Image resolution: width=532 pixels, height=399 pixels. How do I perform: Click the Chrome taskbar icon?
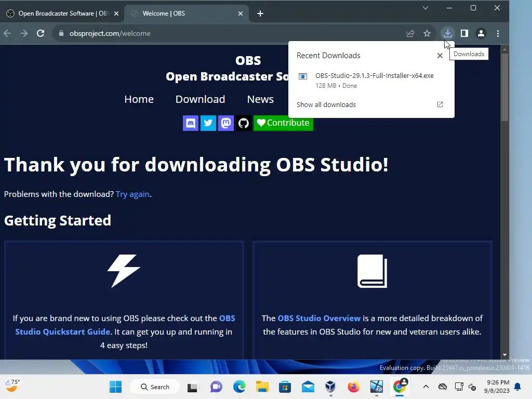coord(400,387)
